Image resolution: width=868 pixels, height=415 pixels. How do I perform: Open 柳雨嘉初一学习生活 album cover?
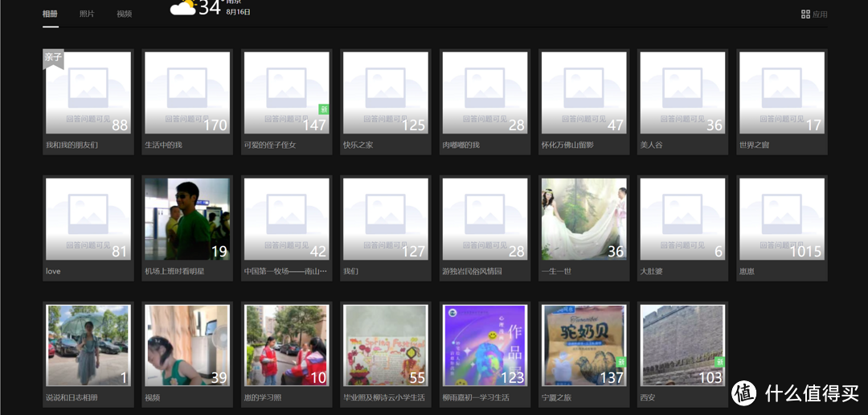(x=485, y=345)
